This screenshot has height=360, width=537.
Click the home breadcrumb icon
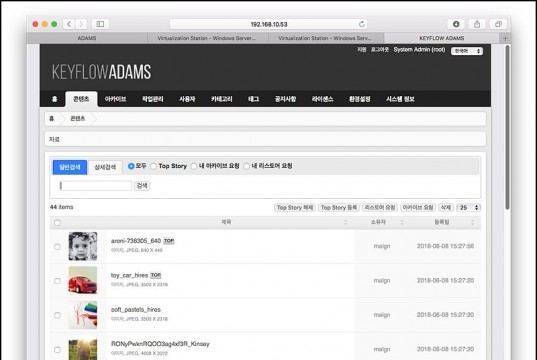click(52, 119)
